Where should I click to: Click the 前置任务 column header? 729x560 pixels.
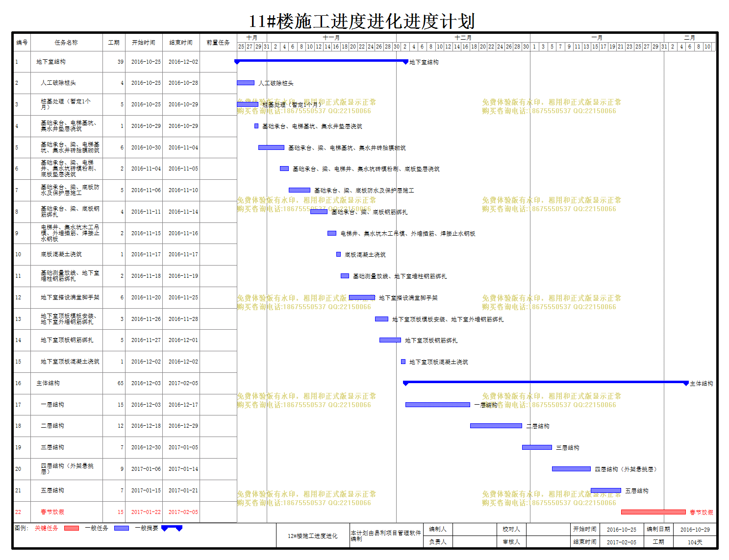(x=218, y=43)
